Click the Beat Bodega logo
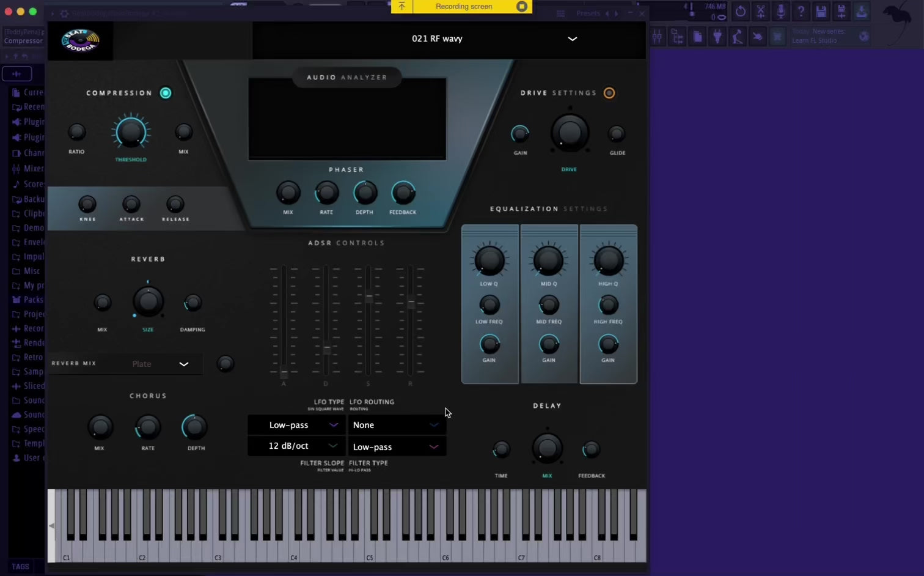Screen dimensions: 924x576 point(80,40)
